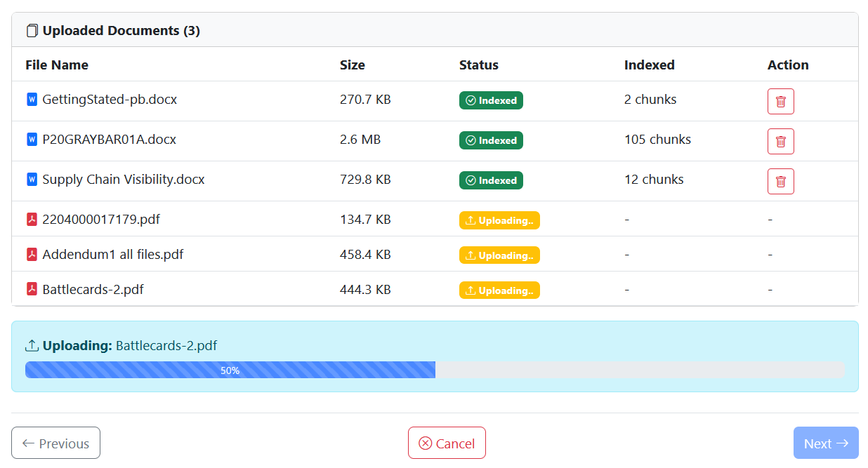Viewport: 868px width, 468px height.
Task: Click the upload icon in the Uploading banner
Action: [31, 345]
